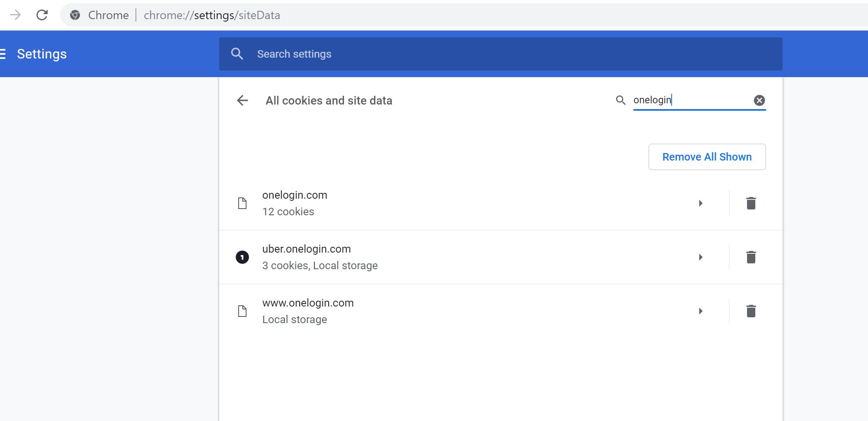Image resolution: width=868 pixels, height=421 pixels.
Task: Click the magnifier icon beside onelogin search
Action: point(620,100)
